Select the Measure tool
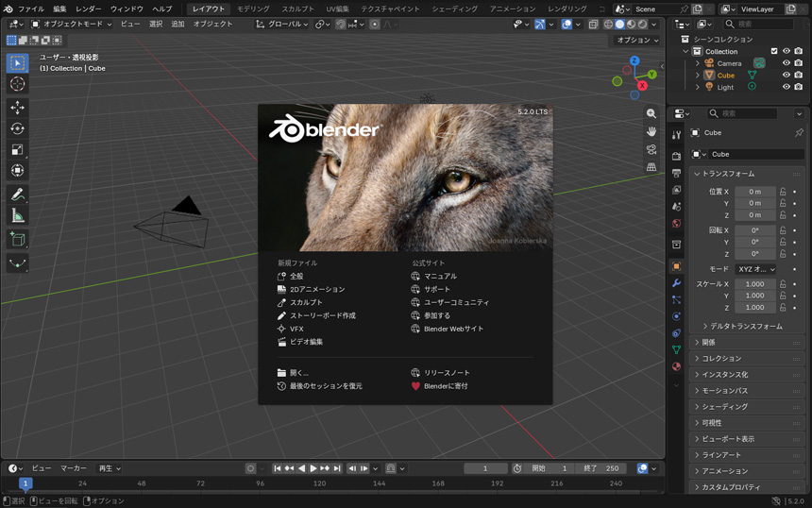Viewport: 812px width, 508px height. point(17,216)
